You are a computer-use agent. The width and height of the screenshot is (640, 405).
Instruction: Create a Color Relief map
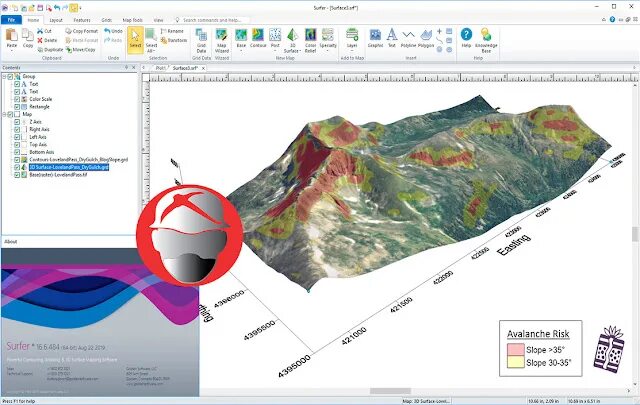(311, 40)
